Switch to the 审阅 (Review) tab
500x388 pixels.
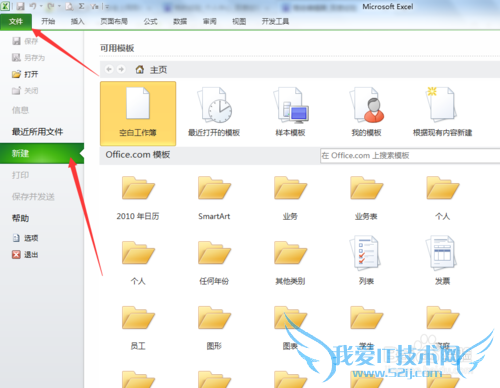point(210,22)
